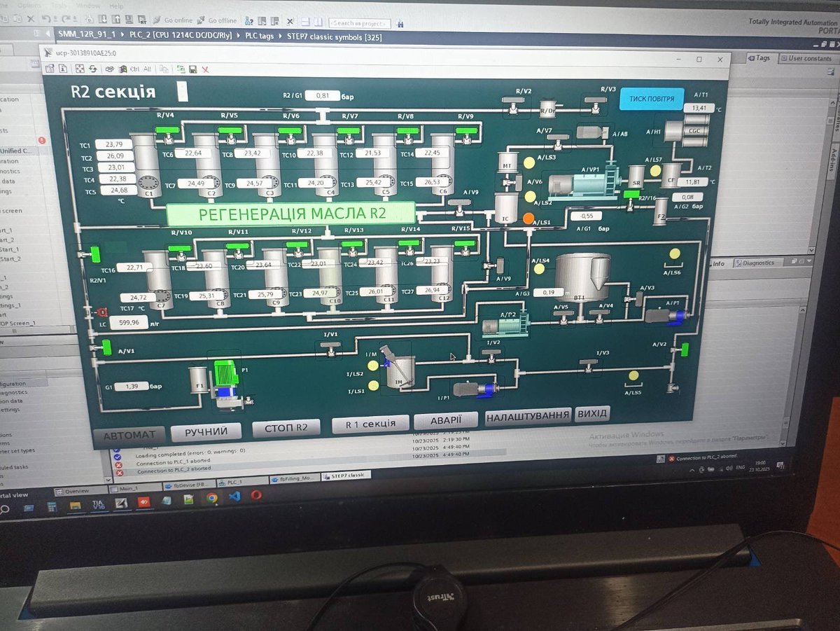Click the A/LS3 level indicator lamp

(x=529, y=162)
